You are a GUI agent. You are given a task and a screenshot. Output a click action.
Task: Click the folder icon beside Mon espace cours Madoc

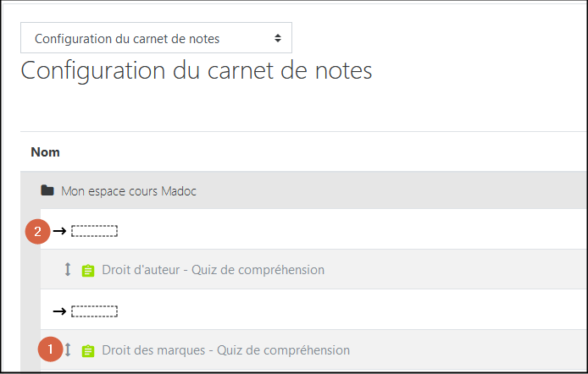click(x=47, y=190)
